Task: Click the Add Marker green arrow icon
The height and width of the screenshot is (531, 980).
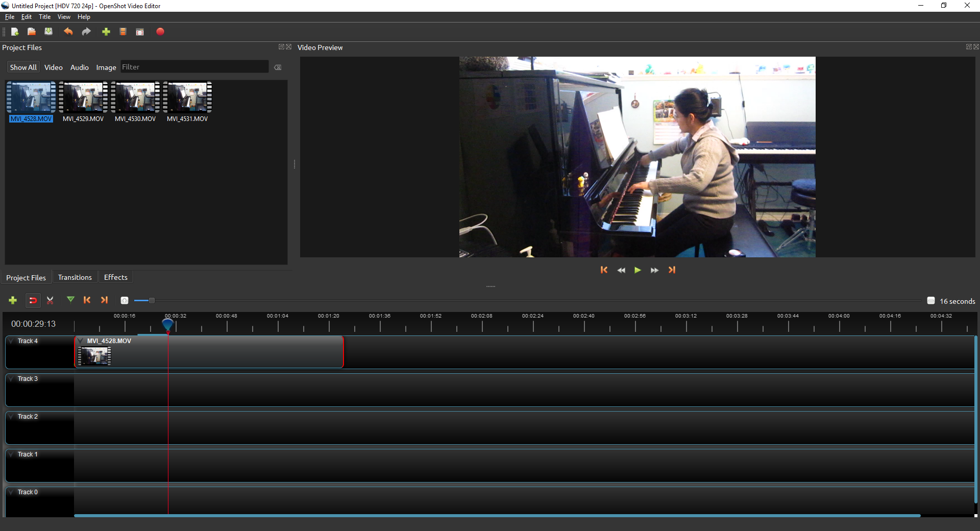Action: (70, 300)
